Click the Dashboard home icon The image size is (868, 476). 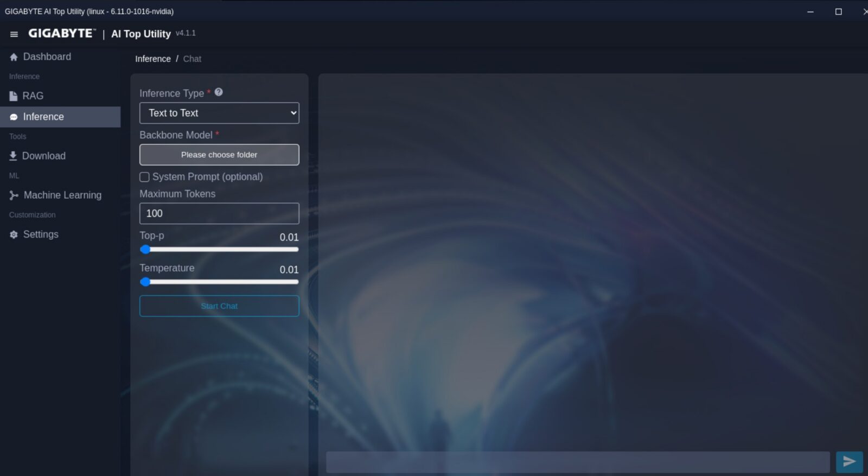[x=14, y=57]
